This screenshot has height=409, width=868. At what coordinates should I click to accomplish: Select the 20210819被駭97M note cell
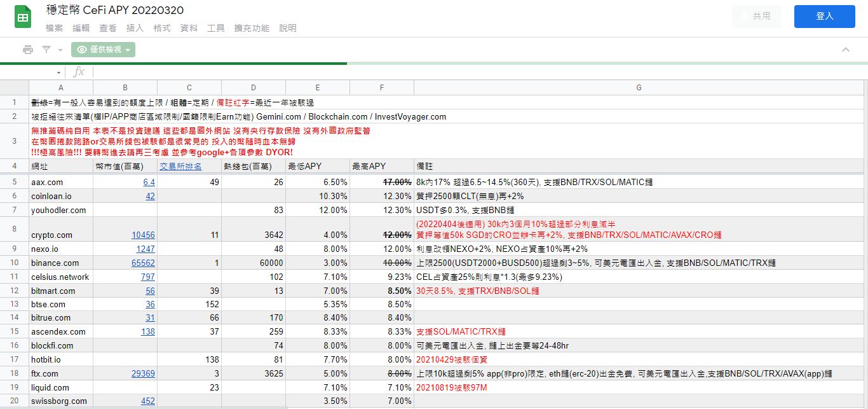(x=639, y=387)
